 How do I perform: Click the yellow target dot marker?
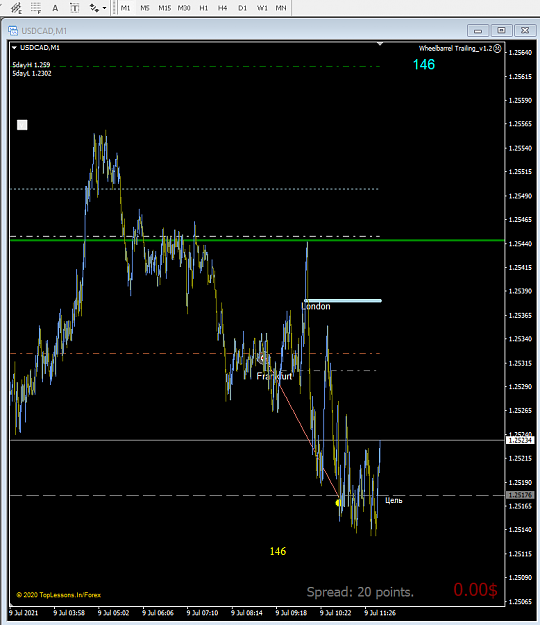[x=338, y=503]
